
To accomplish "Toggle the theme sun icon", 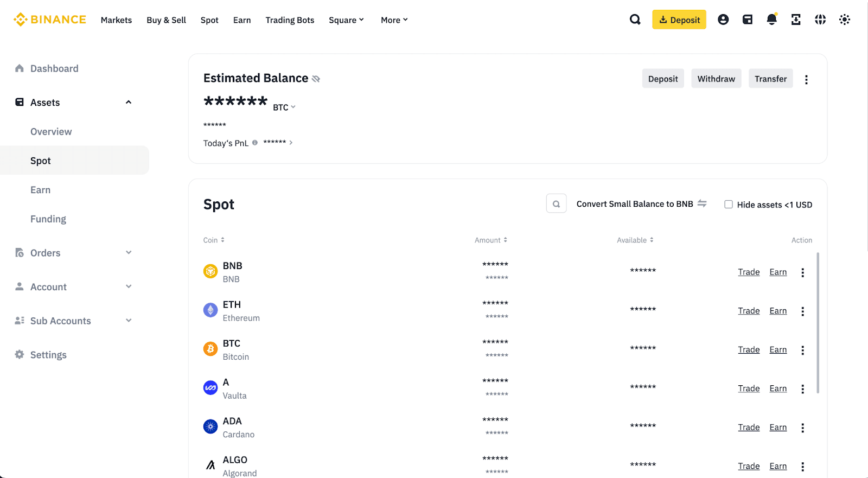I will [845, 20].
